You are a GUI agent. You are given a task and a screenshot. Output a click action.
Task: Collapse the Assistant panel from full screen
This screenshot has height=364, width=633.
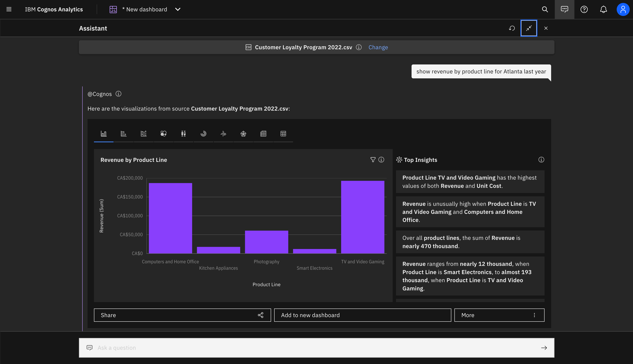529,28
